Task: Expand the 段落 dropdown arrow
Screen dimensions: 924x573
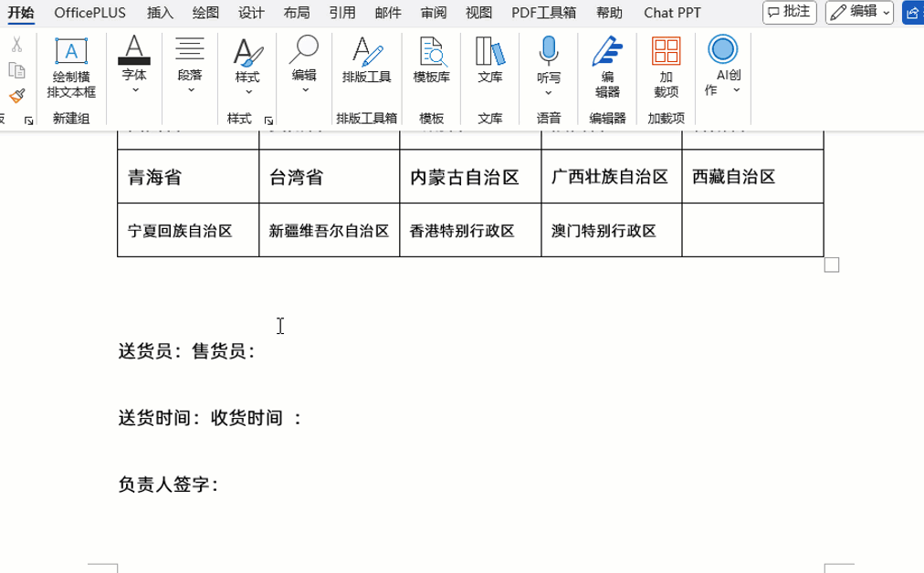Action: (191, 90)
